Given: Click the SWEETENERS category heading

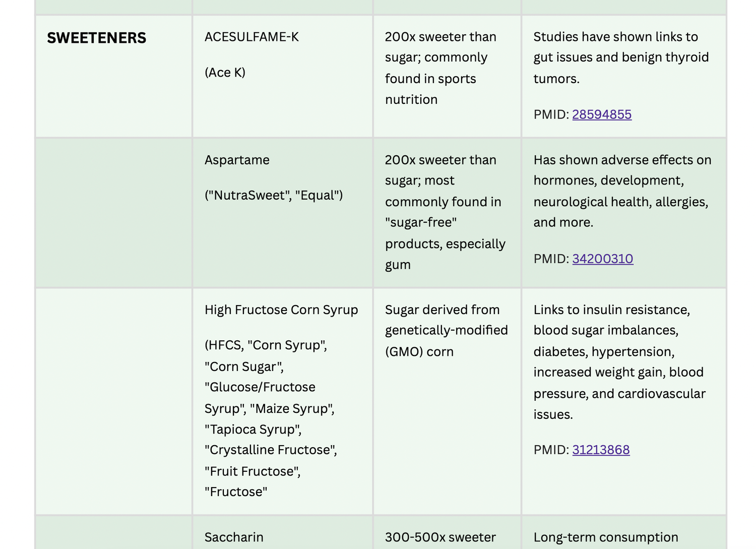Looking at the screenshot, I should coord(96,38).
